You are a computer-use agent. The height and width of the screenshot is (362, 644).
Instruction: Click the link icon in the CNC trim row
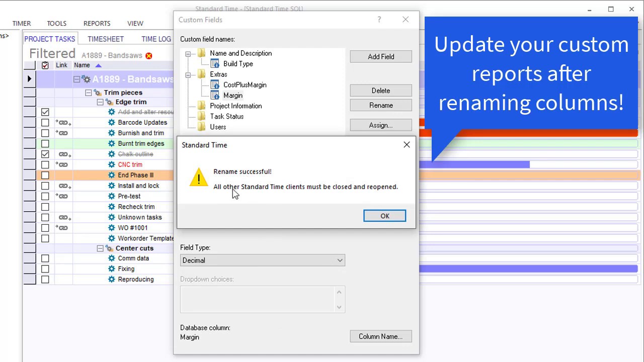click(62, 165)
